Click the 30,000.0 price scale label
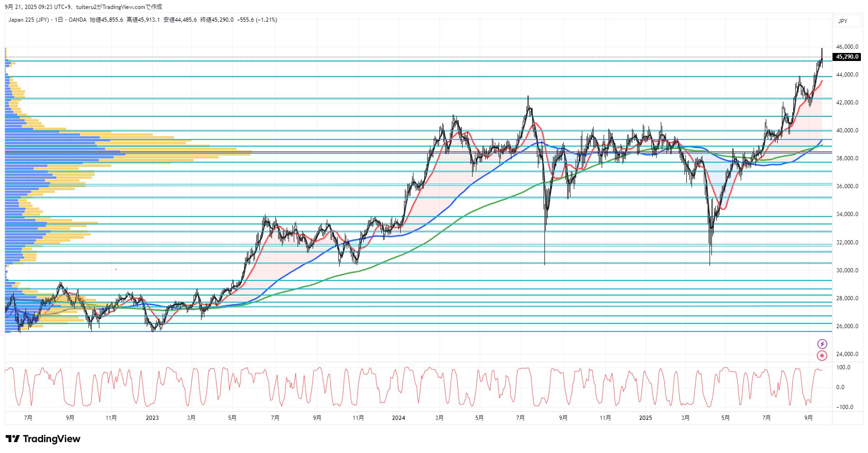This screenshot has height=453, width=868. (x=847, y=270)
